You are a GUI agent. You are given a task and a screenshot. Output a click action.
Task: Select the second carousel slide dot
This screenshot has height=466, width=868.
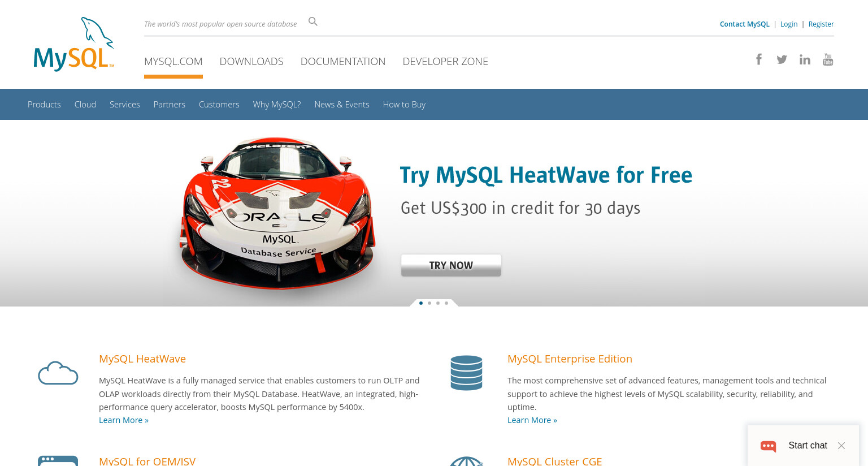pos(429,303)
